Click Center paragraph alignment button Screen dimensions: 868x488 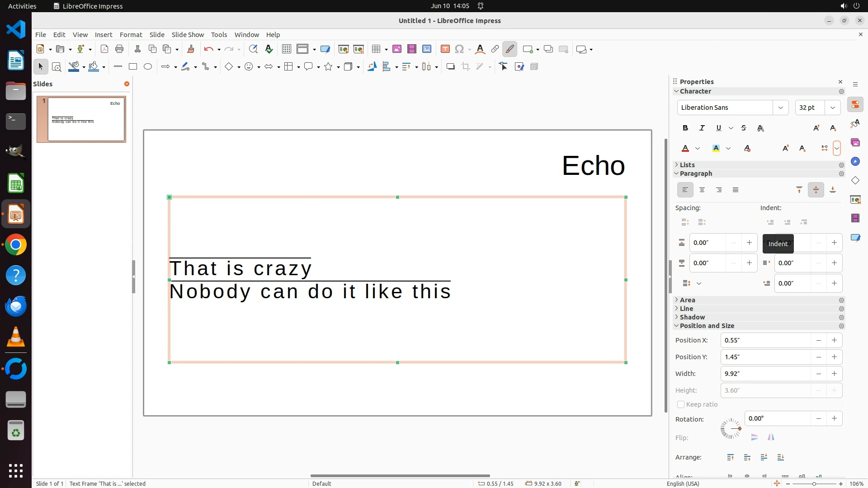702,190
